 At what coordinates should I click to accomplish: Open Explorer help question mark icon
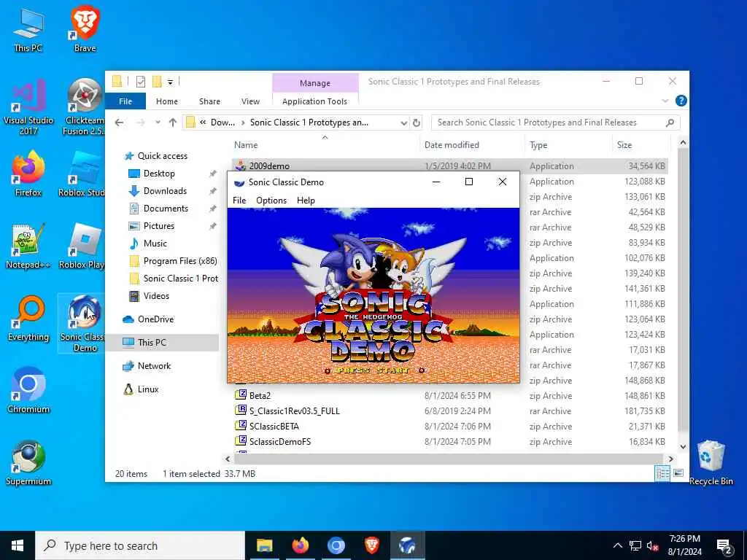click(681, 101)
